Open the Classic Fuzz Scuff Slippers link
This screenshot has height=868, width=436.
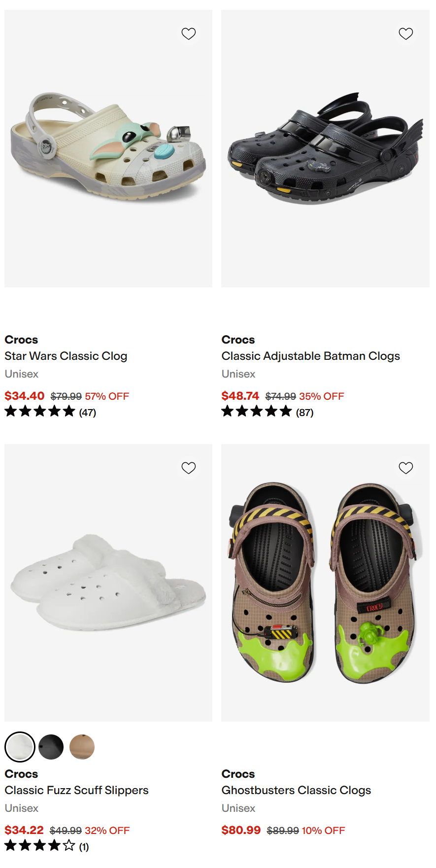coord(76,790)
